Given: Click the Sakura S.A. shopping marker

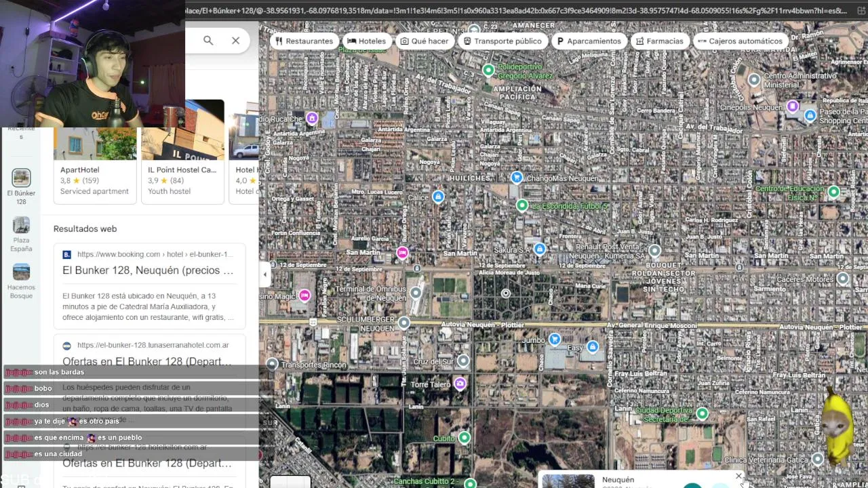Looking at the screenshot, I should 540,249.
